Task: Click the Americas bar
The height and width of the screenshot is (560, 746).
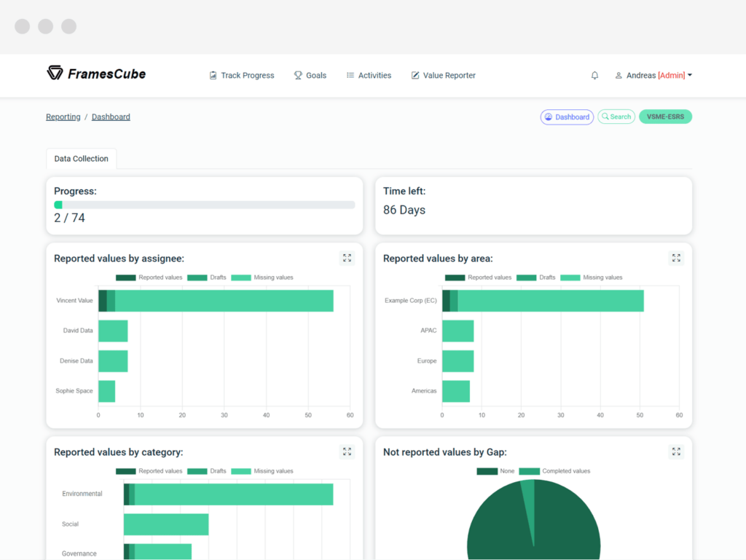Action: (x=456, y=391)
